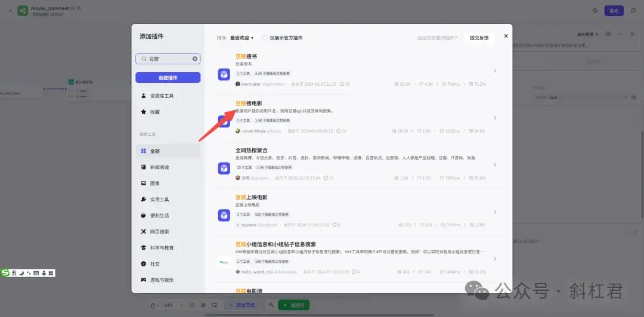Click the movie_comment workflow icon
This screenshot has height=317, width=644.
point(23,11)
